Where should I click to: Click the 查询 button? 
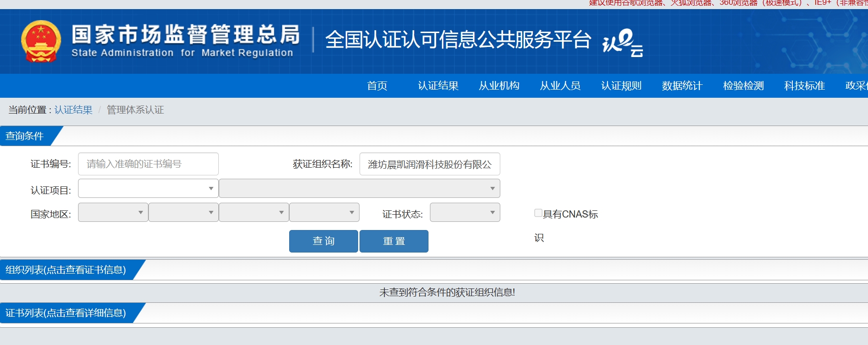[x=324, y=241]
